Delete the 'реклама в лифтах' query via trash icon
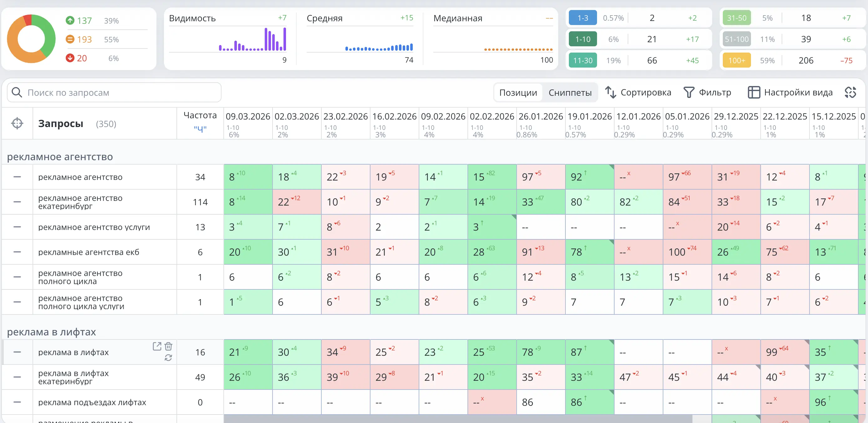The height and width of the screenshot is (423, 868). tap(168, 346)
